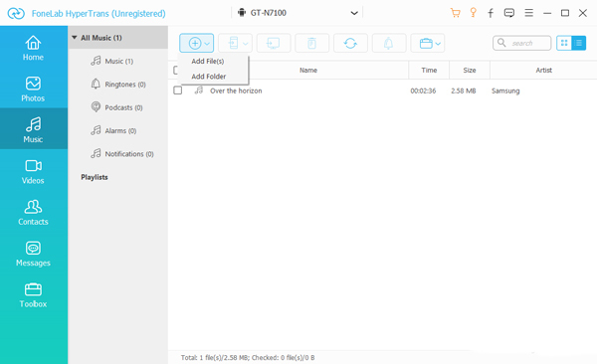Sort by the Size column header
This screenshot has height=364, width=597.
point(470,70)
